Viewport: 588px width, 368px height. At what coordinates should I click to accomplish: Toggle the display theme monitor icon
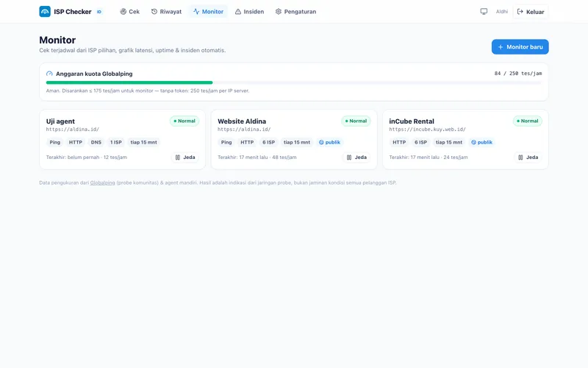(x=484, y=12)
